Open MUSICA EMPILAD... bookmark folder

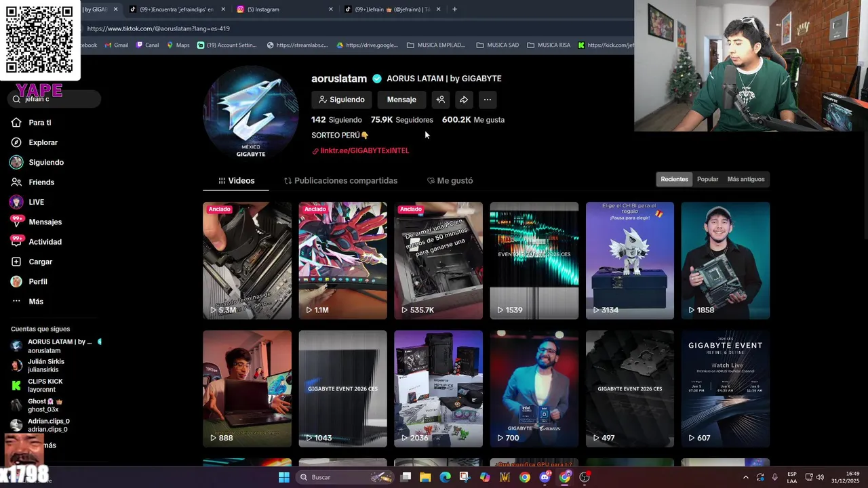[436, 45]
